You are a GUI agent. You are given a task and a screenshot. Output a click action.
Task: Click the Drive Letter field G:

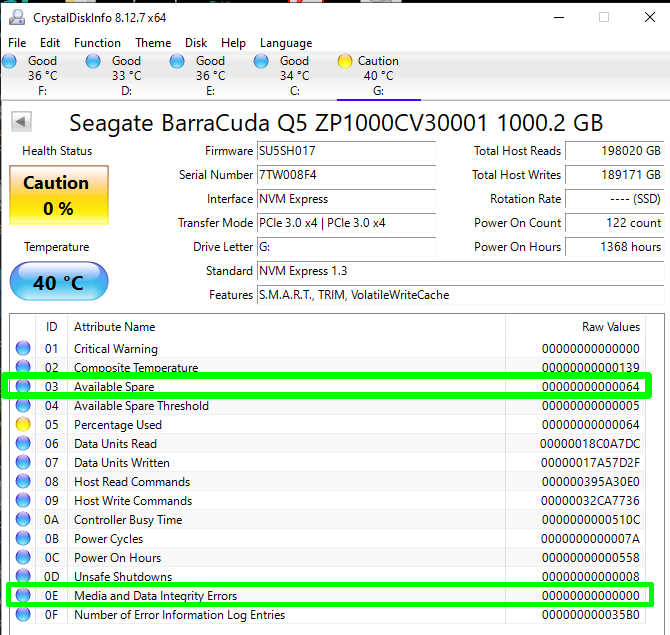347,247
